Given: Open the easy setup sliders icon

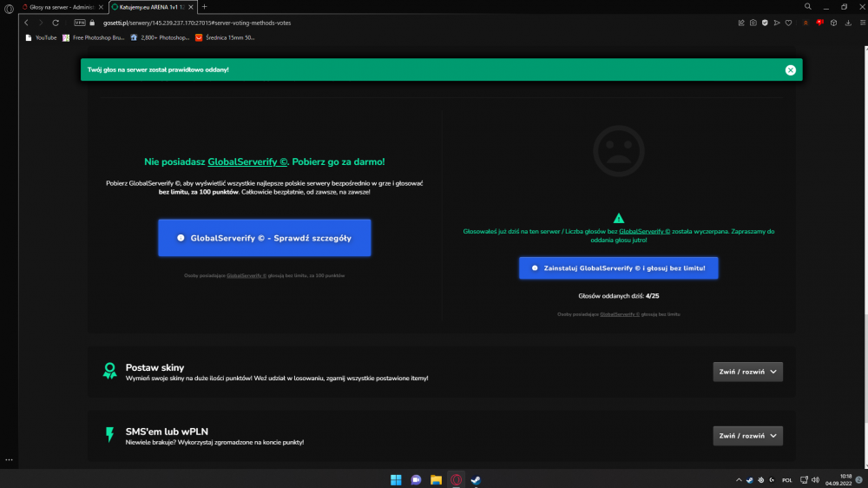Looking at the screenshot, I should (x=863, y=23).
